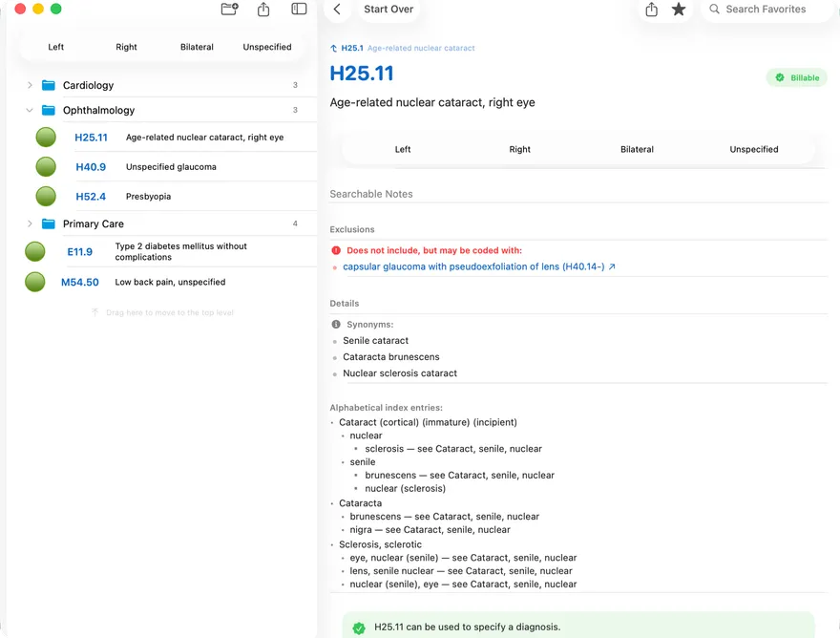The width and height of the screenshot is (840, 638).
Task: Collapse the Ophthalmology folder chevron
Action: [30, 111]
